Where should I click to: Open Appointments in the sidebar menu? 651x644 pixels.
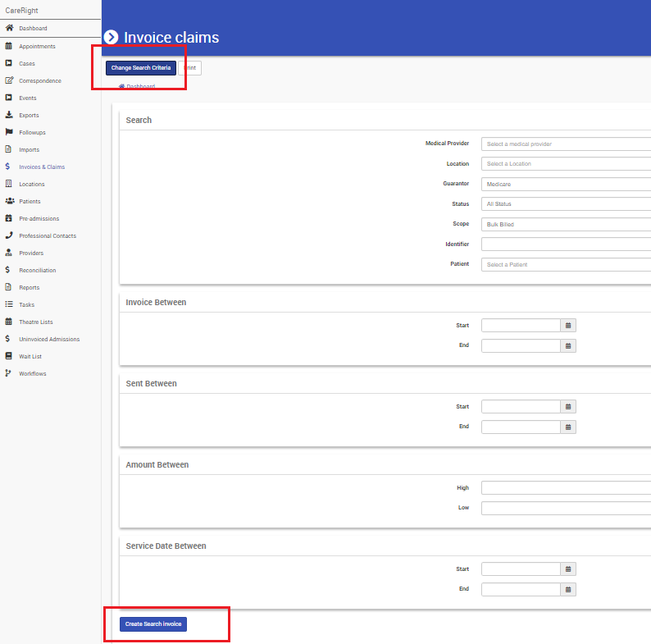37,46
